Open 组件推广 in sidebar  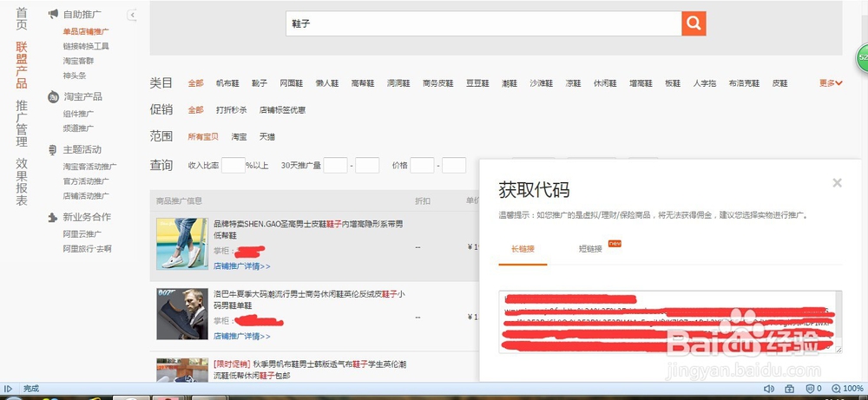tap(78, 114)
